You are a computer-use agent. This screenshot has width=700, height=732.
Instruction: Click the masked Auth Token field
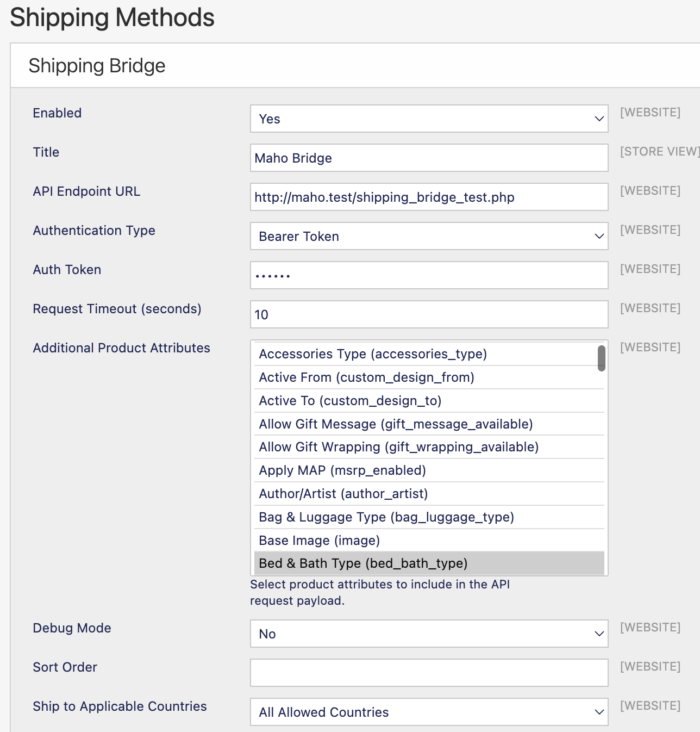click(x=429, y=275)
